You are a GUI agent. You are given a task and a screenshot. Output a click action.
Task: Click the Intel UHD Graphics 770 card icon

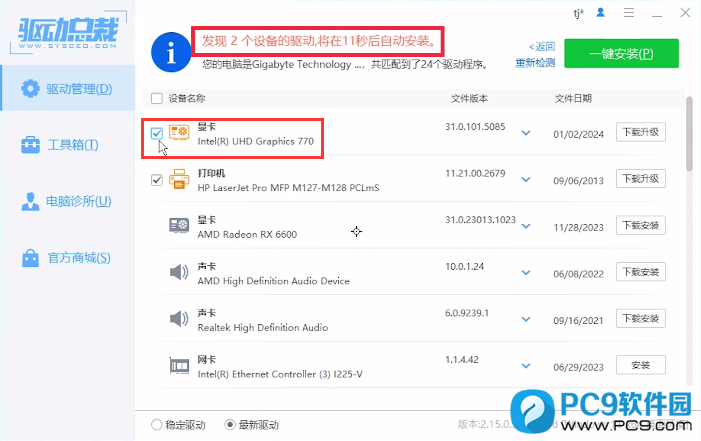pyautogui.click(x=179, y=133)
